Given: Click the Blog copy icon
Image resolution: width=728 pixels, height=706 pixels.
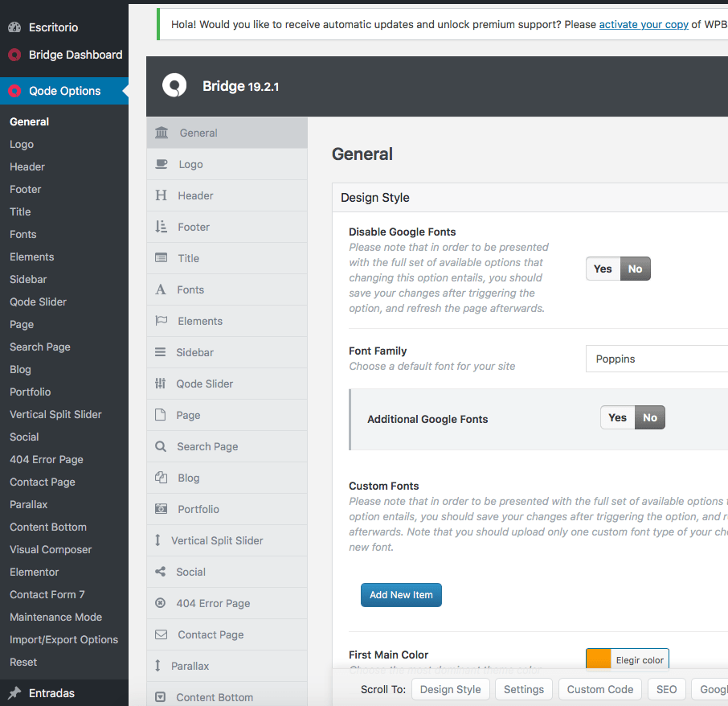Looking at the screenshot, I should coord(161,478).
